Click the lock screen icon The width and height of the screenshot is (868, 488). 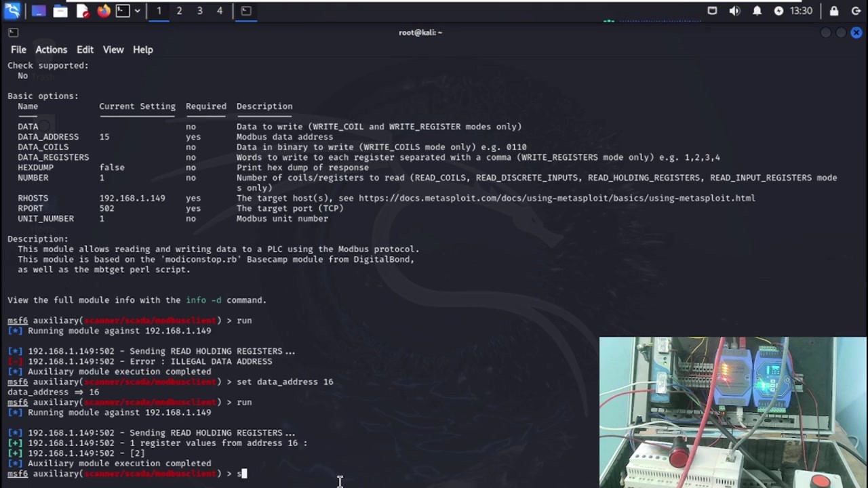tap(834, 11)
